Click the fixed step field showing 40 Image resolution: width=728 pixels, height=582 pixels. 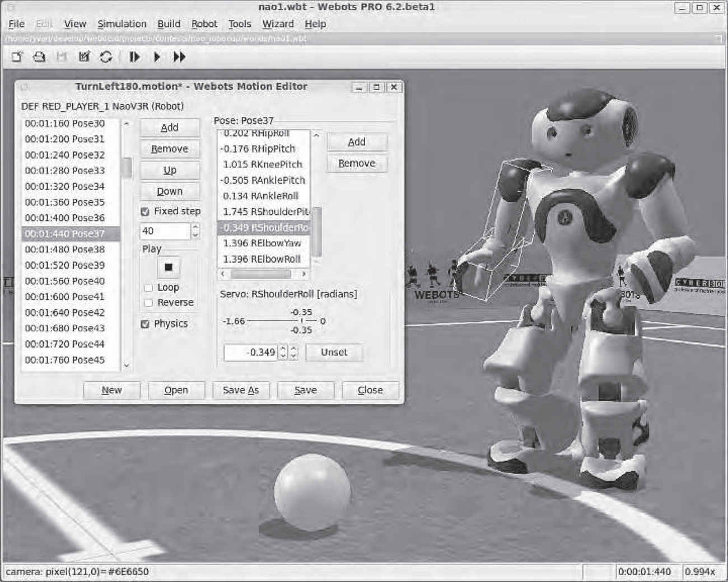click(x=165, y=231)
